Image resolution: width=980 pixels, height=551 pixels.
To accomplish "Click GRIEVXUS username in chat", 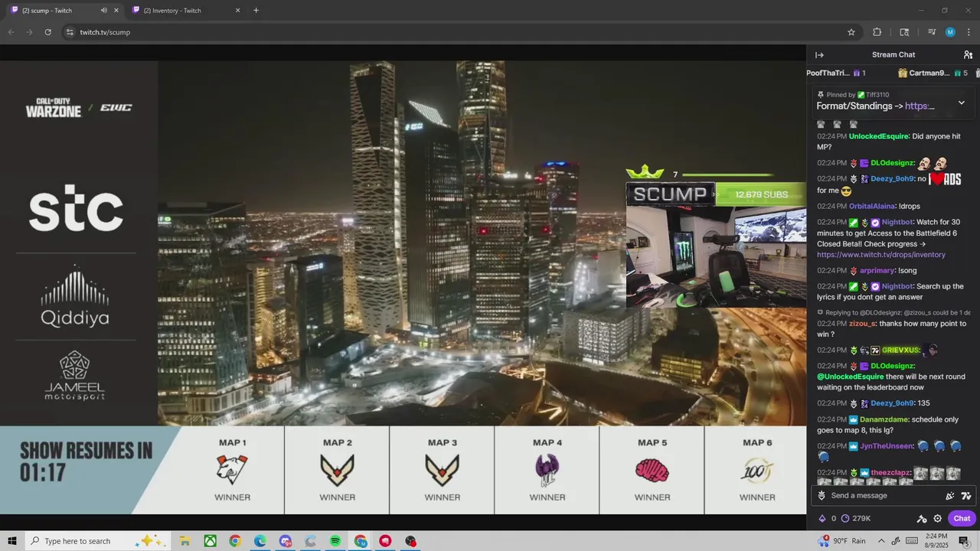I will [x=900, y=350].
